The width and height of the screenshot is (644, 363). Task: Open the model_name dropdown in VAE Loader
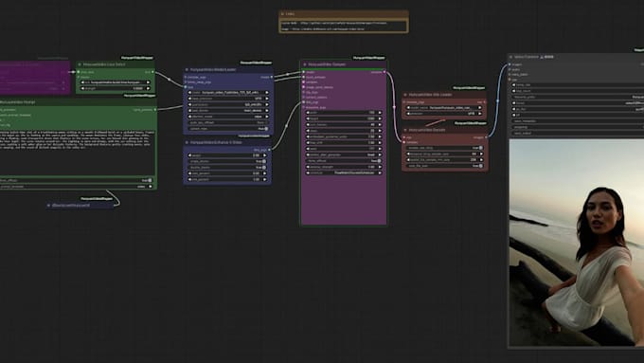[444, 108]
